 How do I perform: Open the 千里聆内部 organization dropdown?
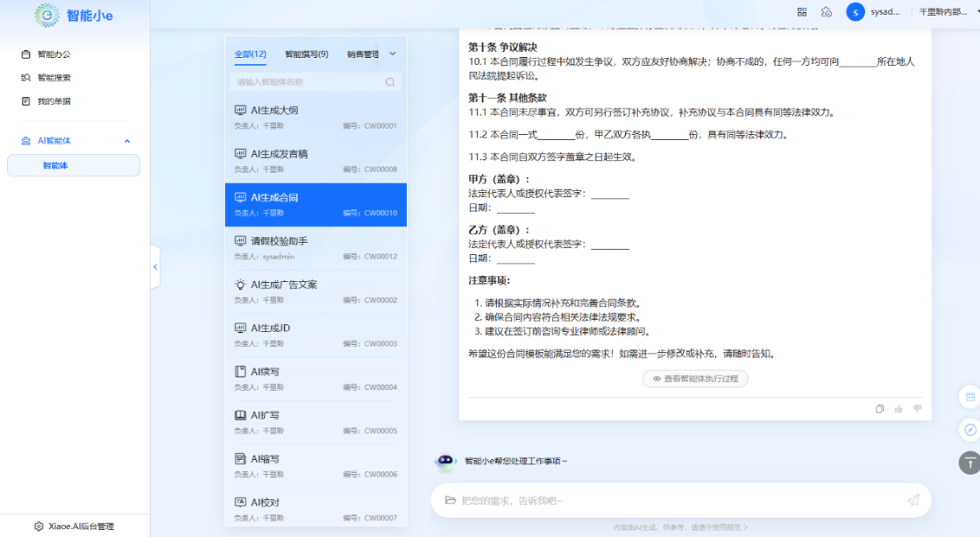click(x=944, y=11)
